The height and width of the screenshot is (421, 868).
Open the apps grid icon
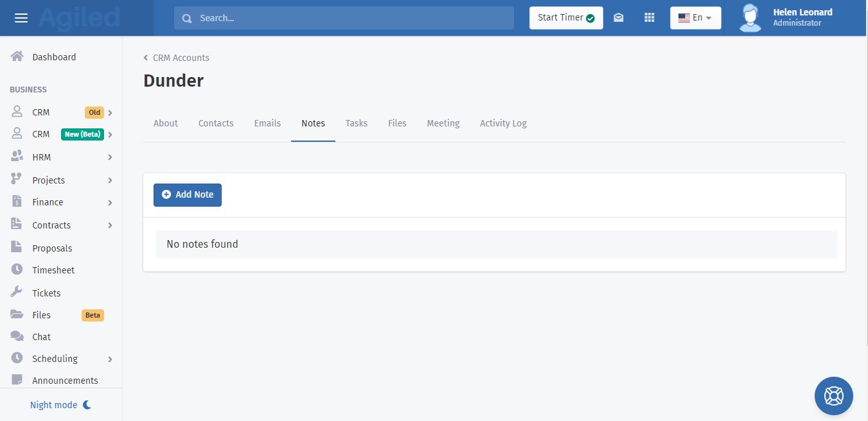coord(649,18)
